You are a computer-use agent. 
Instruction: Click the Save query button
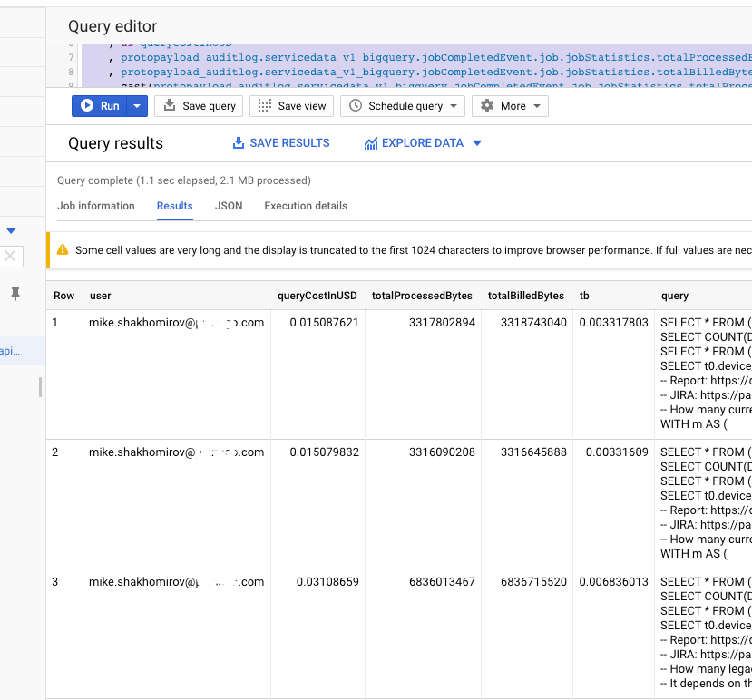pyautogui.click(x=199, y=106)
